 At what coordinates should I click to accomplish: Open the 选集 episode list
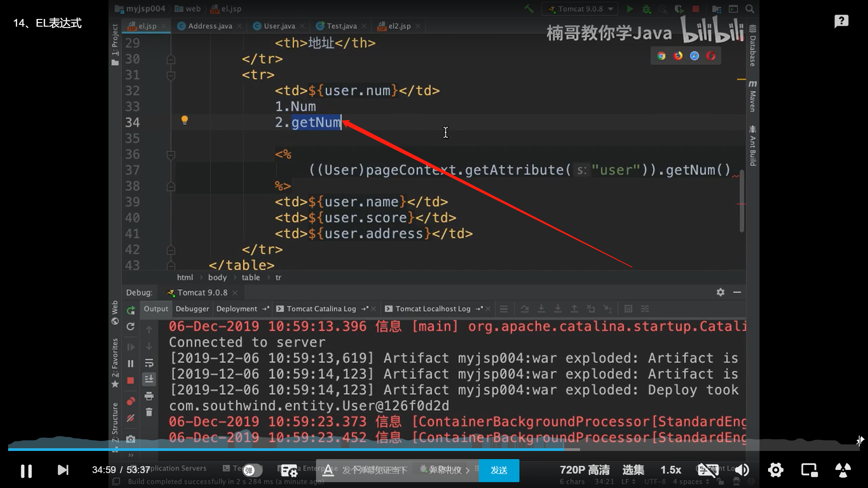pos(633,470)
